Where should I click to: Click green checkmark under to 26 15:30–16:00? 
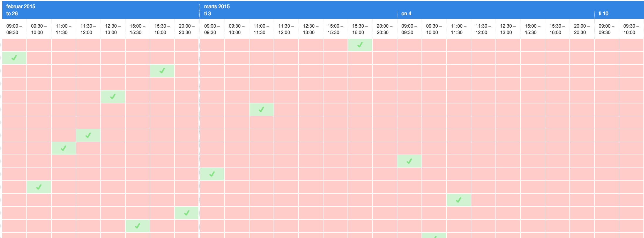(162, 71)
